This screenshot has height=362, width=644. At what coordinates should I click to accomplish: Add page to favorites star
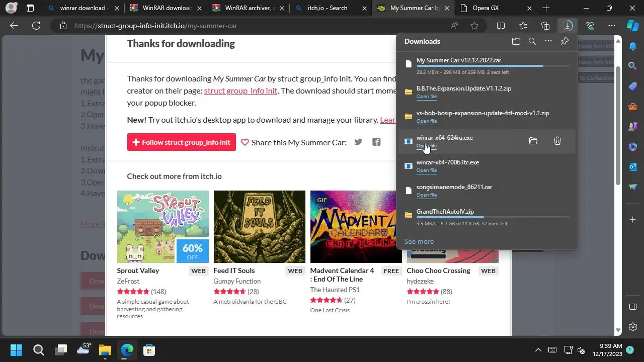[x=474, y=26]
